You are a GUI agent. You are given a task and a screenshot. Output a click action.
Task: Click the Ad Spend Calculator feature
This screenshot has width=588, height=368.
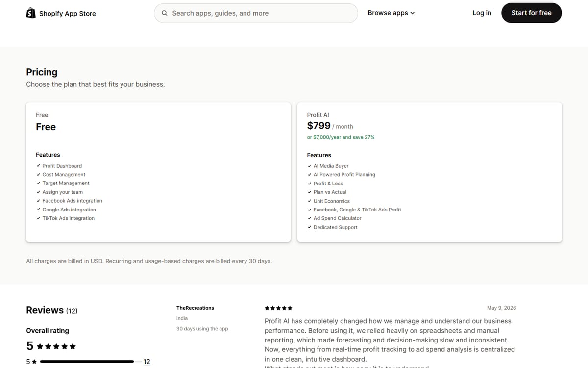click(337, 218)
